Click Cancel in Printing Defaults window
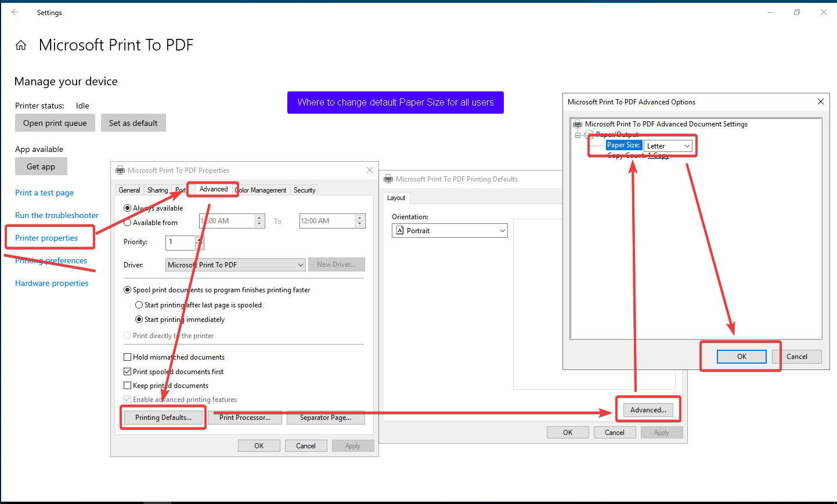This screenshot has height=504, width=837. (615, 432)
